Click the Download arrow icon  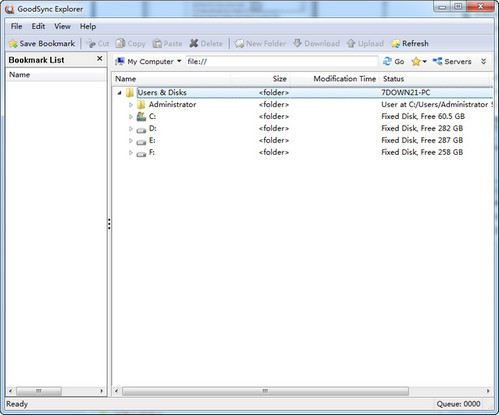coord(297,43)
